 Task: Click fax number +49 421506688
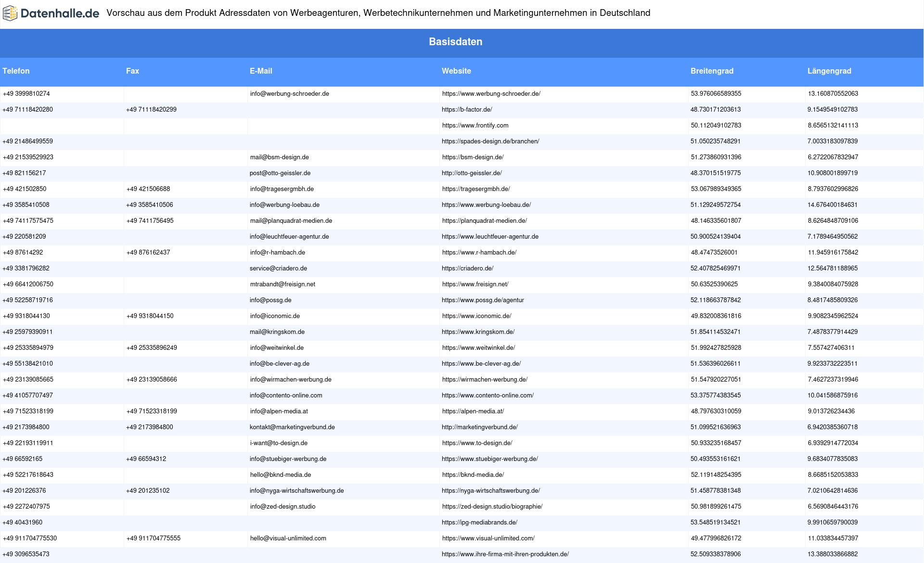148,189
